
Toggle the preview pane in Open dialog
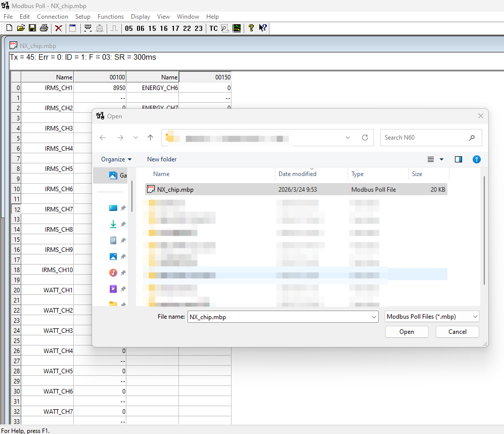[459, 159]
